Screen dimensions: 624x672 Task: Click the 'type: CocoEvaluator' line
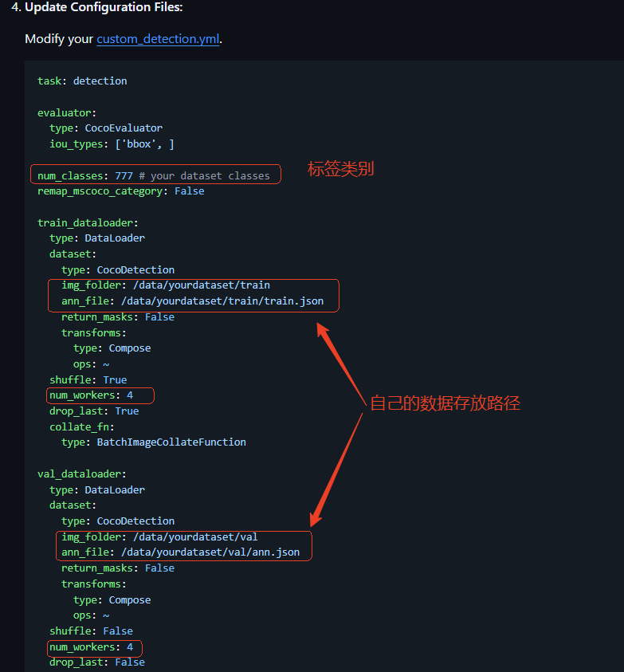[106, 128]
